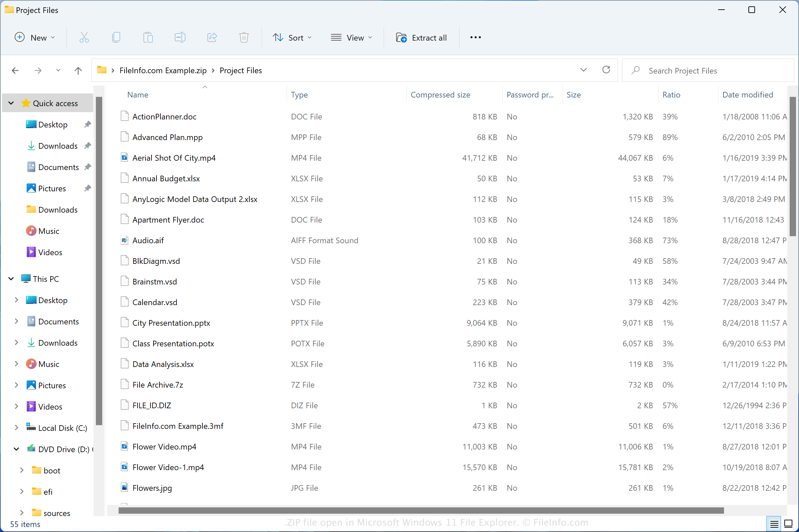
Task: Click the address bar path segment
Action: [x=240, y=70]
